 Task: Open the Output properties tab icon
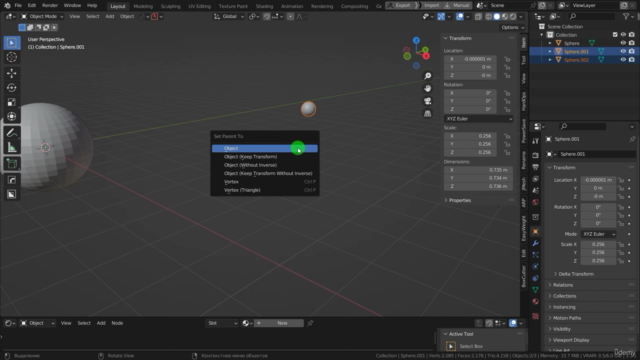click(x=536, y=167)
